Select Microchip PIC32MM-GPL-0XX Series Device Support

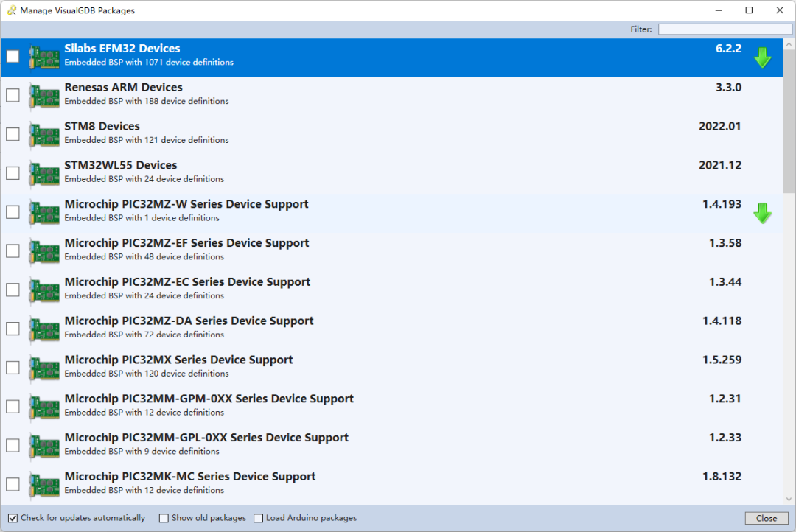pyautogui.click(x=206, y=438)
